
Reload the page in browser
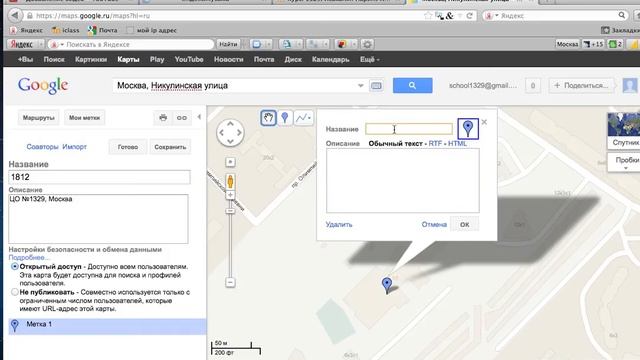pos(469,16)
